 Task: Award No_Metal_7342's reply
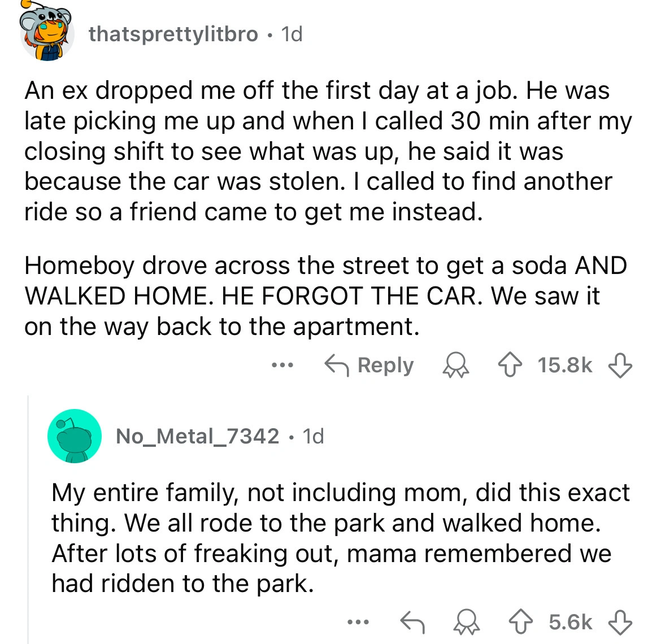[467, 622]
